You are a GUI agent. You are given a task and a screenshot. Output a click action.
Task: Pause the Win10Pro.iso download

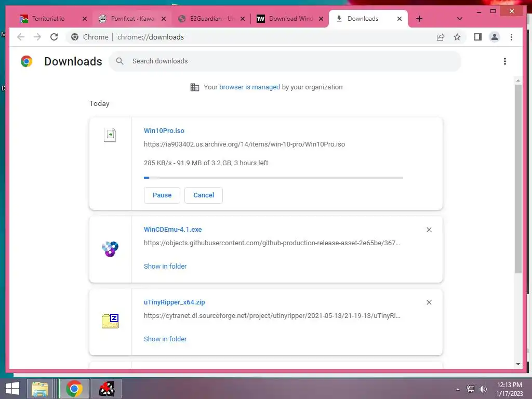coord(162,195)
